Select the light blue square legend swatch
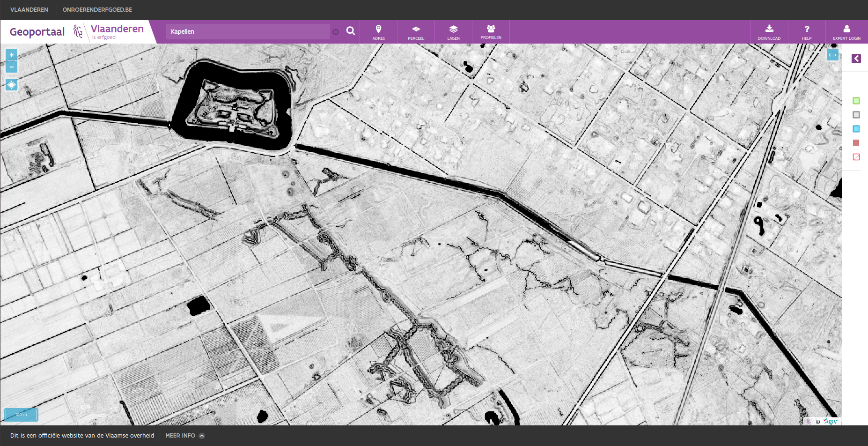The height and width of the screenshot is (446, 868). 856,129
